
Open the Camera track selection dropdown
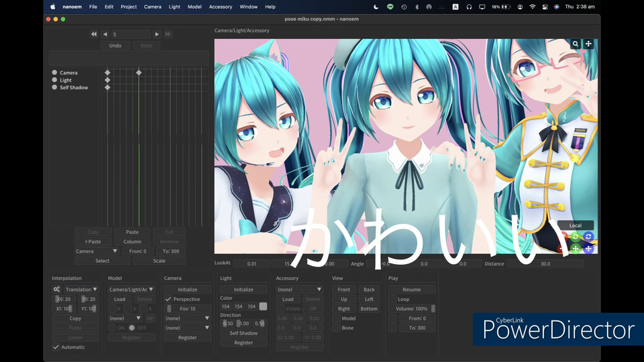pos(97,251)
